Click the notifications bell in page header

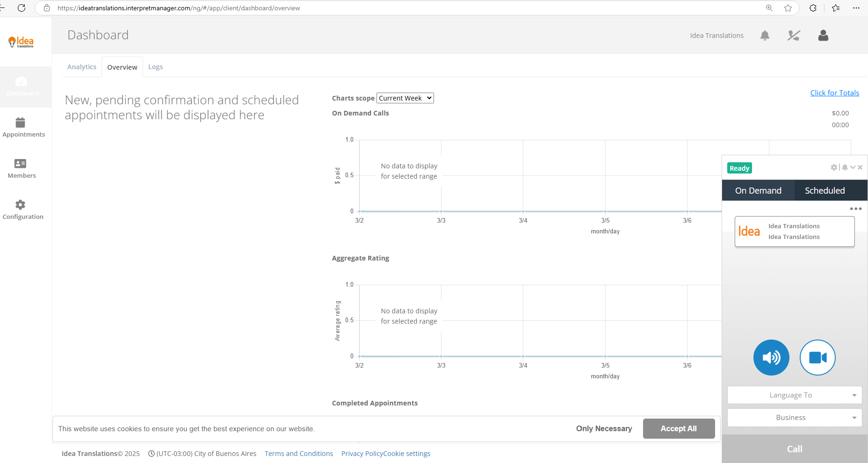point(765,36)
